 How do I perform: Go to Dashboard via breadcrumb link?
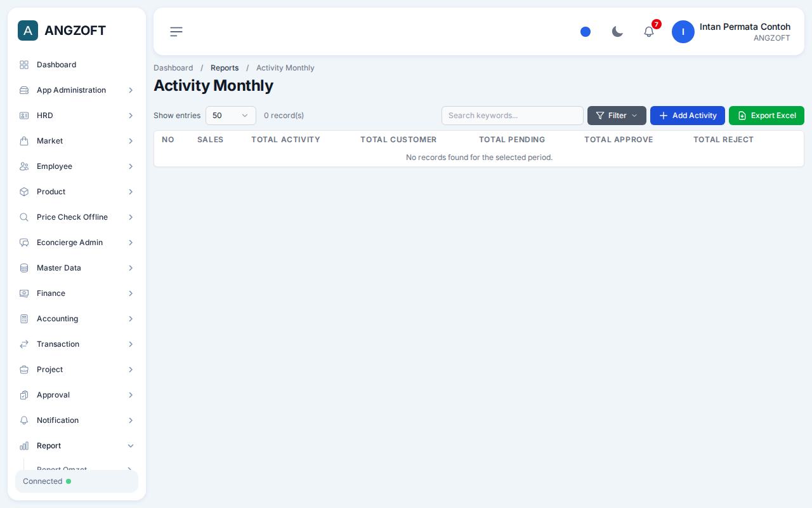pos(173,68)
